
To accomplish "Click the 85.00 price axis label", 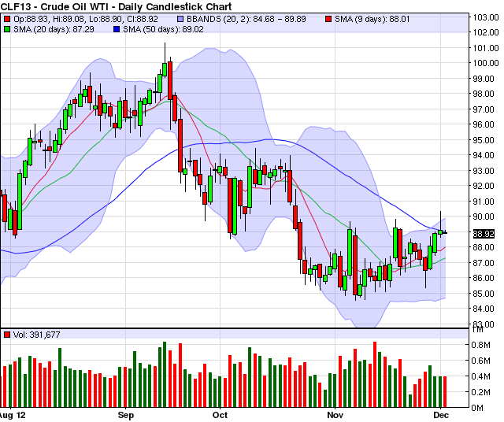I will 483,294.
